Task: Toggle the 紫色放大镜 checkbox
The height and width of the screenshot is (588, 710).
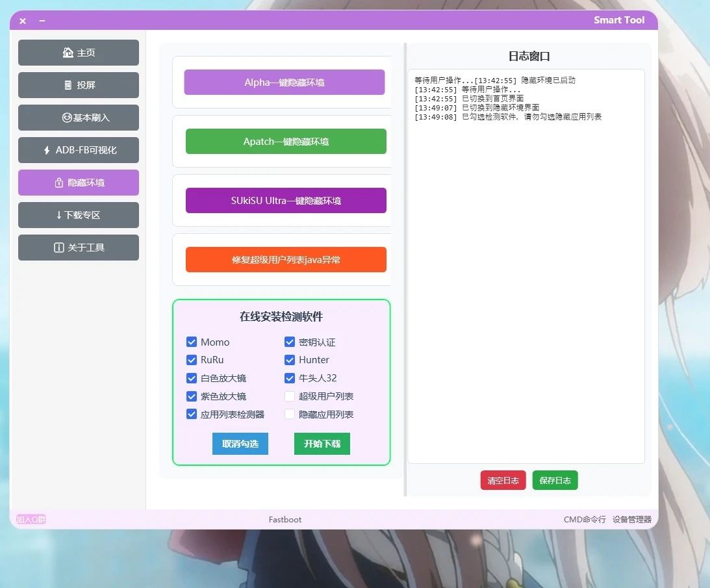Action: pyautogui.click(x=192, y=396)
